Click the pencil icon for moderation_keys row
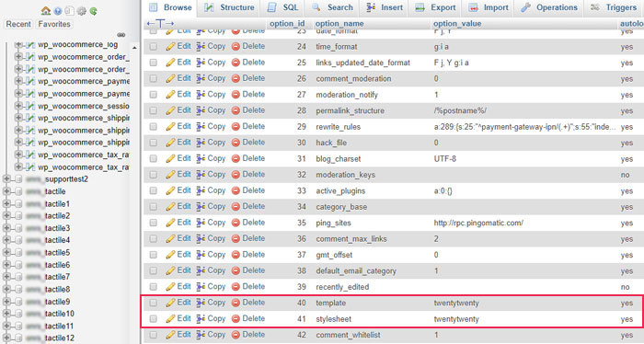This screenshot has height=344, width=644. click(170, 175)
